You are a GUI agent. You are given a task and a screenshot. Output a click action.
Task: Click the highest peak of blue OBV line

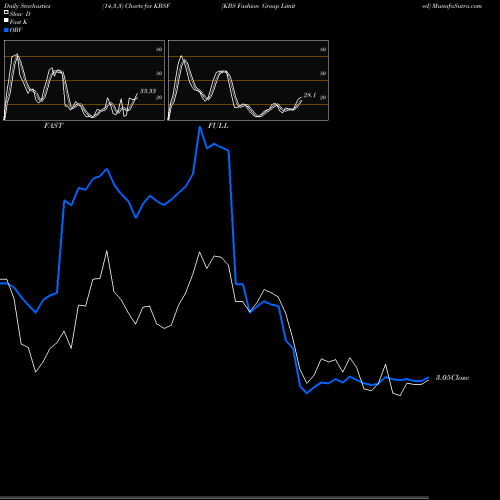tap(200, 127)
